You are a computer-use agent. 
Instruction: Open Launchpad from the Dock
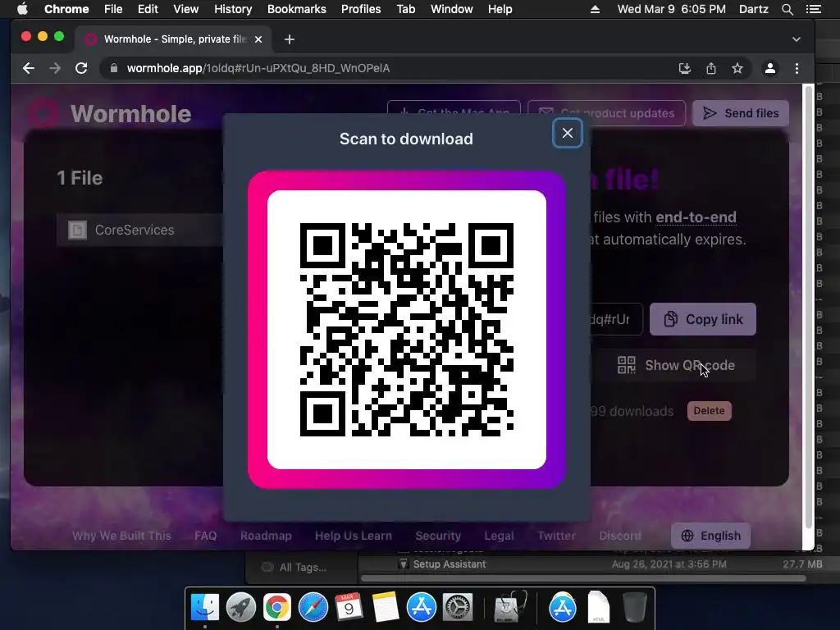(240, 608)
